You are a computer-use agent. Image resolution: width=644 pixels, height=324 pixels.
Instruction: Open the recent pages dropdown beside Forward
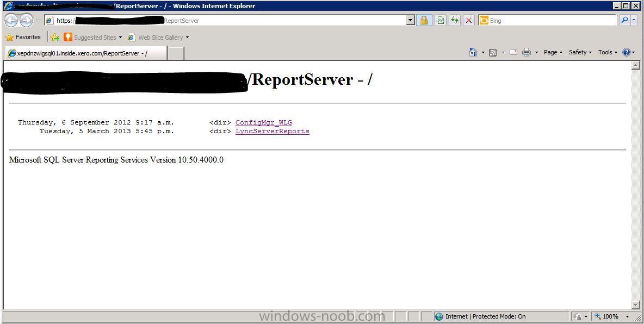coord(38,21)
